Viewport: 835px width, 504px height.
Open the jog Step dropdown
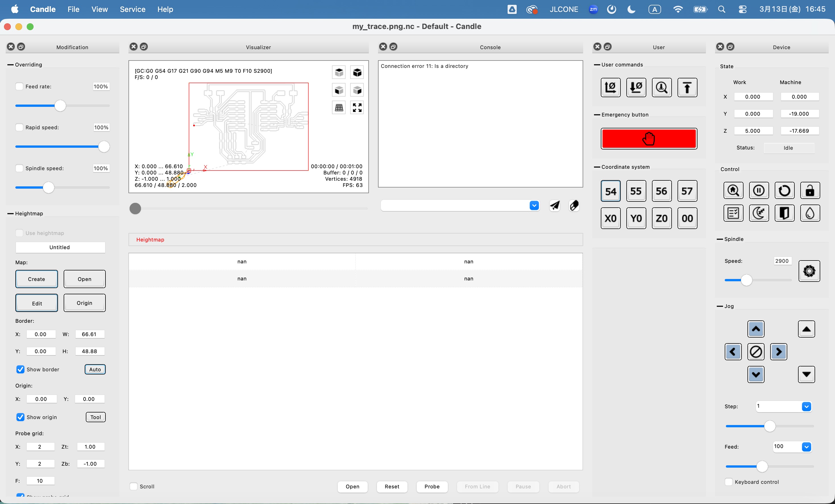(x=806, y=406)
